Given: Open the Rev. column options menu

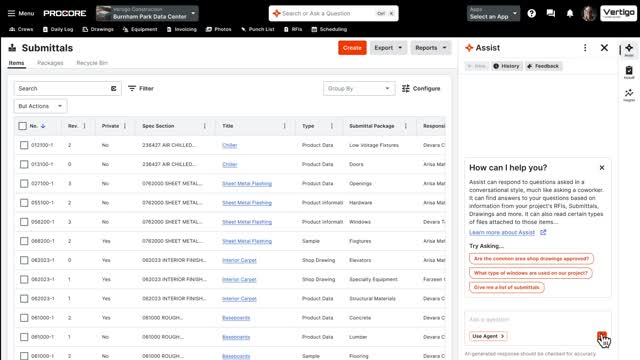Looking at the screenshot, I should coord(84,126).
